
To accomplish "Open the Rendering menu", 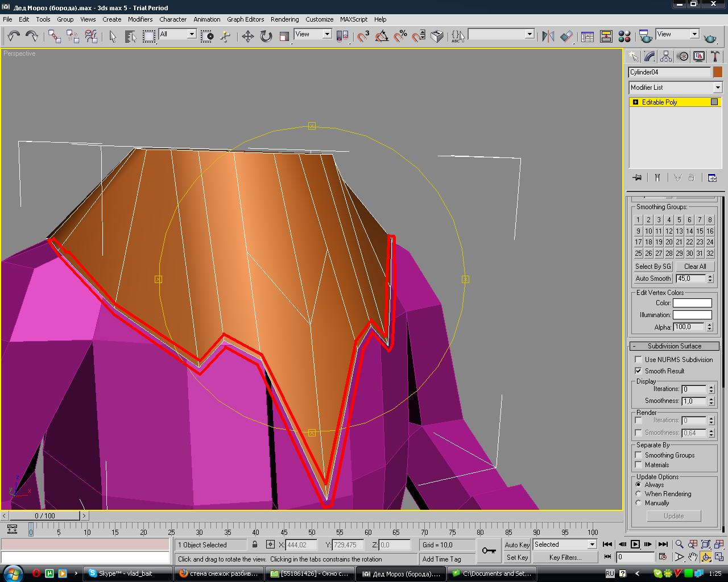I will click(284, 19).
